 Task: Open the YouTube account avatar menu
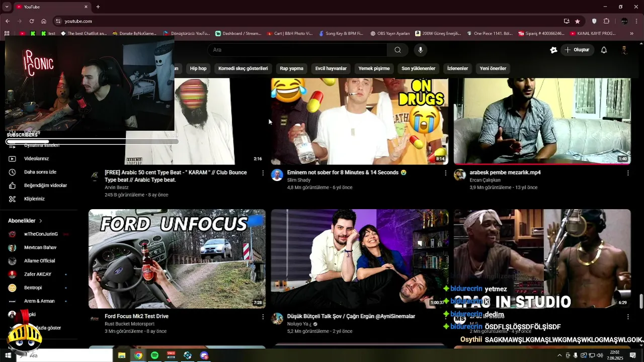[x=624, y=50]
